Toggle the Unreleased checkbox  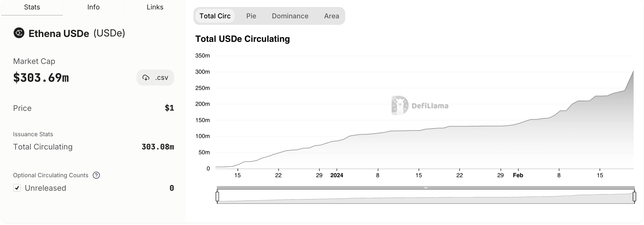[x=17, y=188]
